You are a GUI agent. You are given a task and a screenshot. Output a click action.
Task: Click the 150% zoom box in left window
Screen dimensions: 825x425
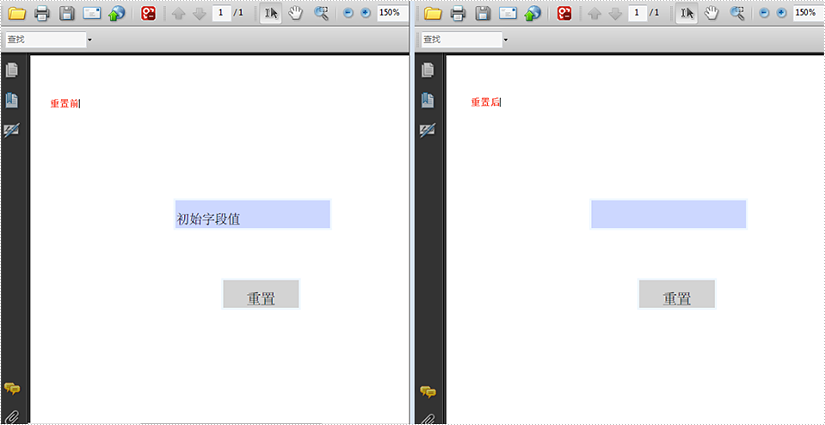[x=392, y=13]
